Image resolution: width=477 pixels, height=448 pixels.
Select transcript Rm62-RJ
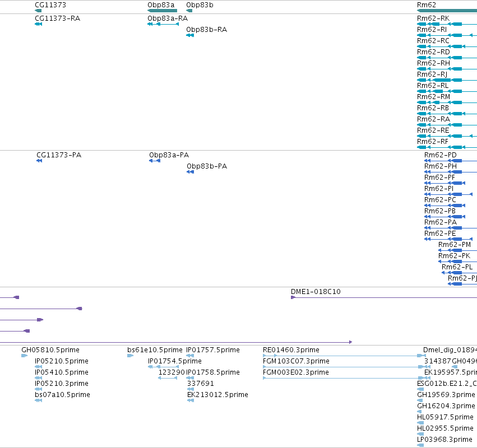coord(432,74)
